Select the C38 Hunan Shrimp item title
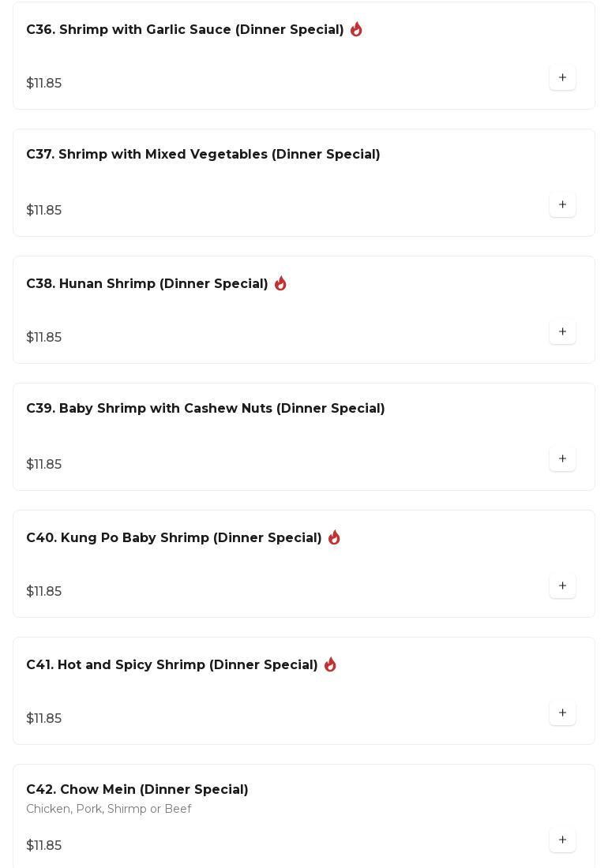608x868 pixels. point(147,284)
